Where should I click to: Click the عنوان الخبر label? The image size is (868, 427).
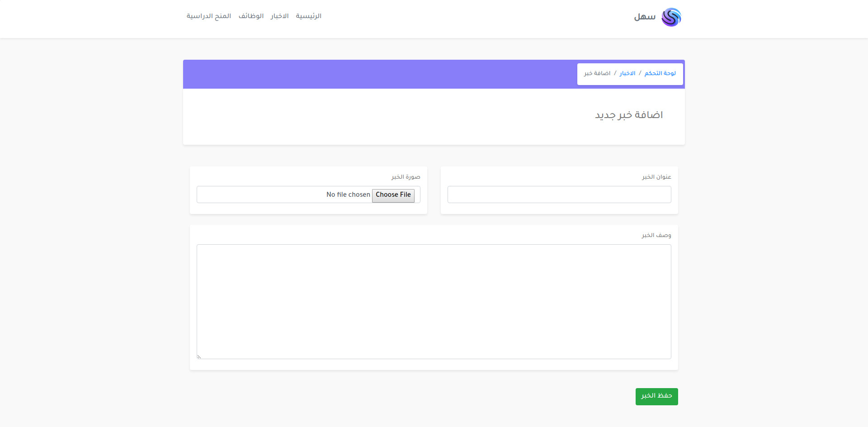pos(656,177)
